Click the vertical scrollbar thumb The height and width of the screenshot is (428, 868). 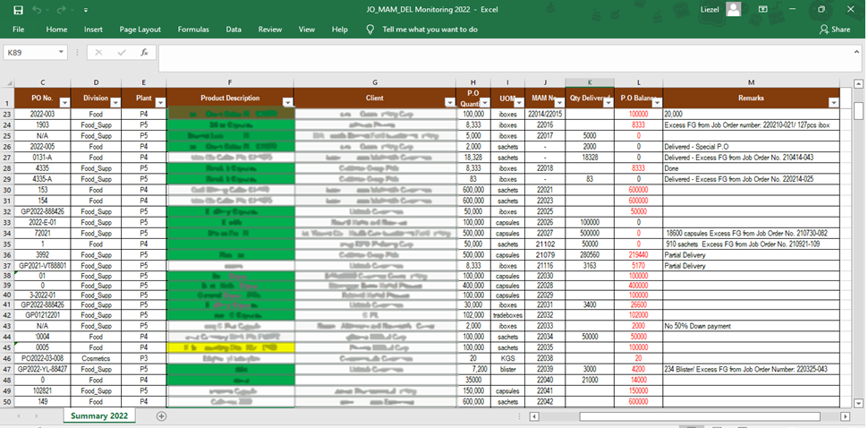tap(858, 111)
